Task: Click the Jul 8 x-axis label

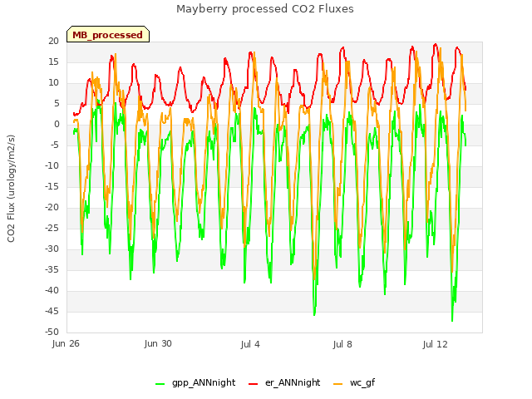Action: [x=342, y=344]
